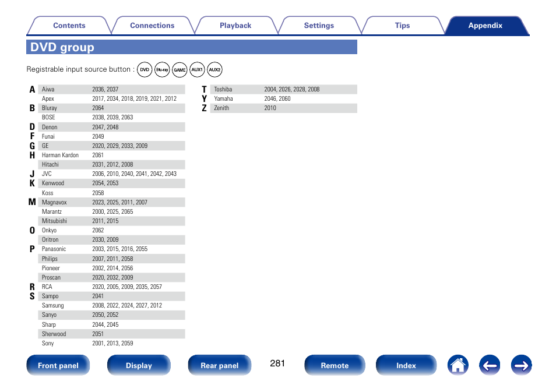
Task: Open the Rear panel section
Action: [x=220, y=365]
